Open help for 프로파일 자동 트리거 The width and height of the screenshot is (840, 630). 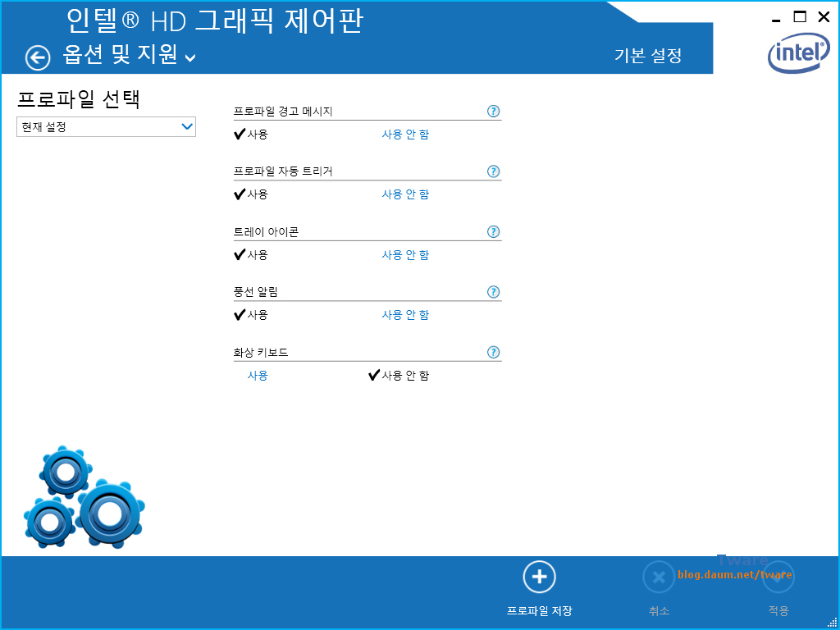(x=493, y=171)
